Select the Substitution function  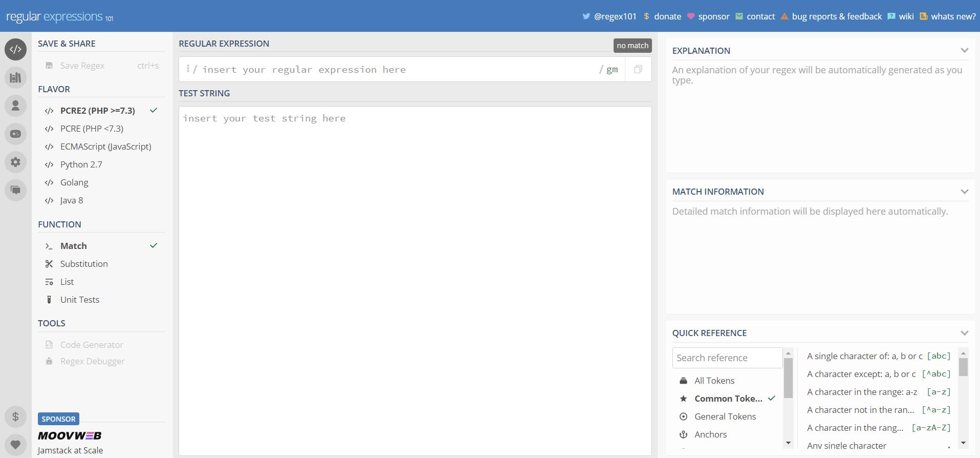click(101, 264)
